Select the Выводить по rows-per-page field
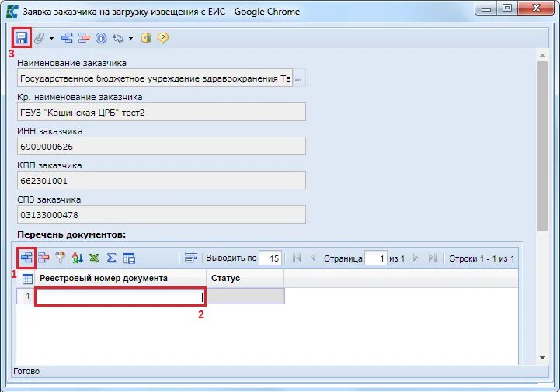This screenshot has width=560, height=392. (270, 258)
